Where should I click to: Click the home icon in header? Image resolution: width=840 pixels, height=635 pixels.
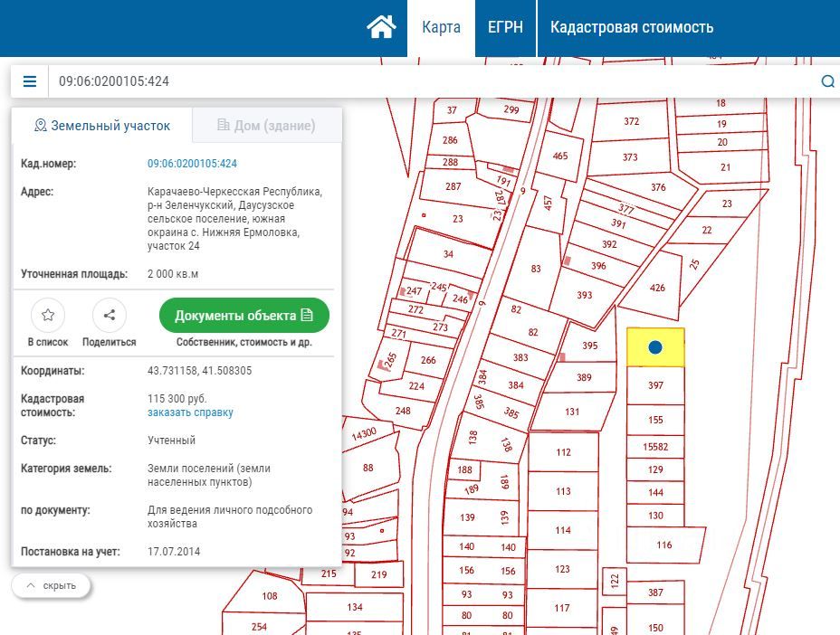[381, 27]
